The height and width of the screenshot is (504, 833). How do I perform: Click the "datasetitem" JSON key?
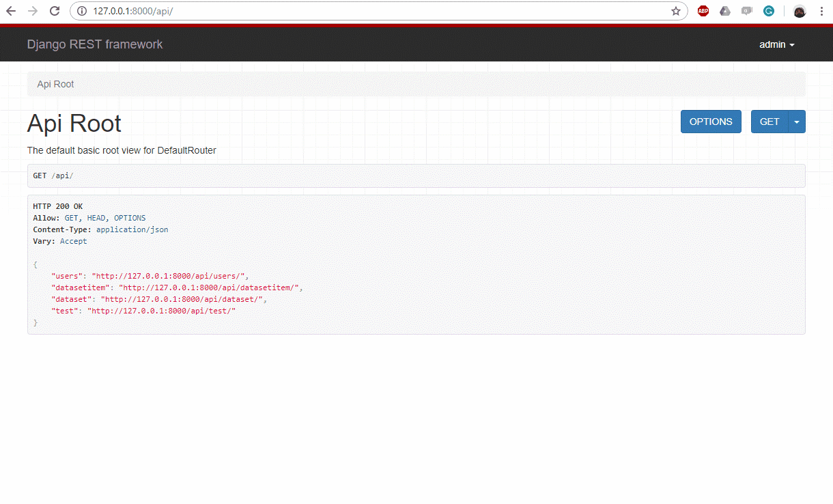(x=81, y=288)
